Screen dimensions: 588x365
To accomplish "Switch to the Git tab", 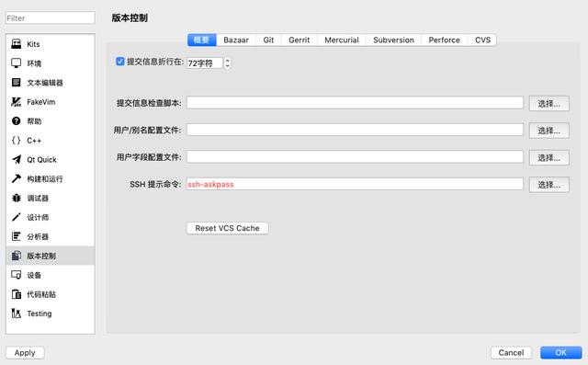I will pos(268,40).
